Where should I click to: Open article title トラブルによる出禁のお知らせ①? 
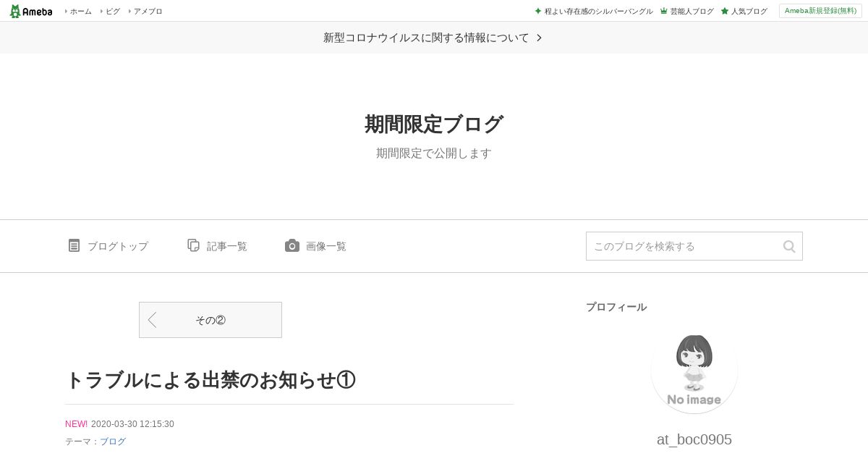pos(210,379)
